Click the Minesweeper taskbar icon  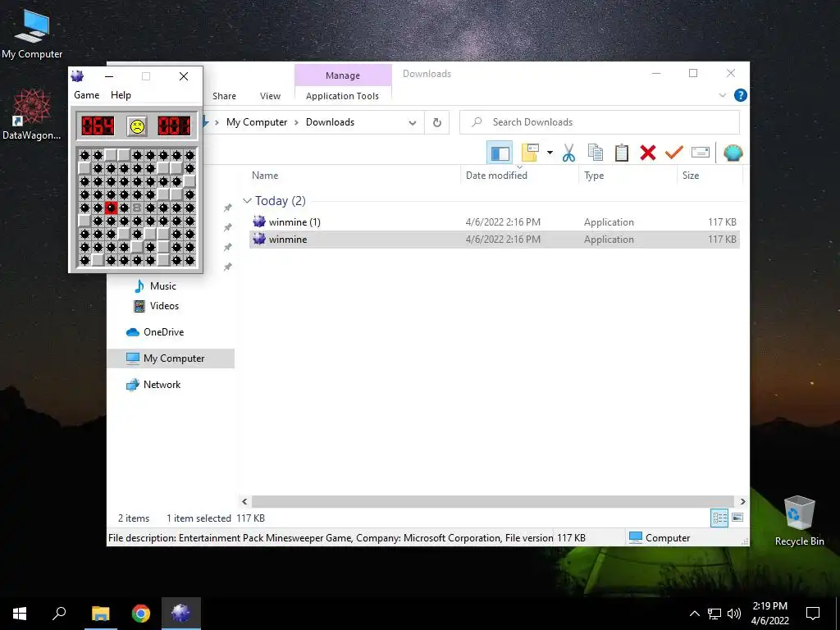coord(180,614)
